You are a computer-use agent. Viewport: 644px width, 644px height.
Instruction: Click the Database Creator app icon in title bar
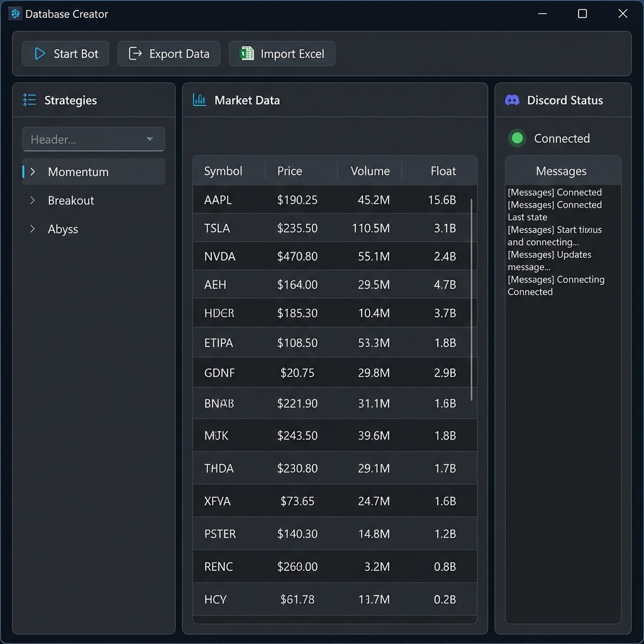pos(15,14)
